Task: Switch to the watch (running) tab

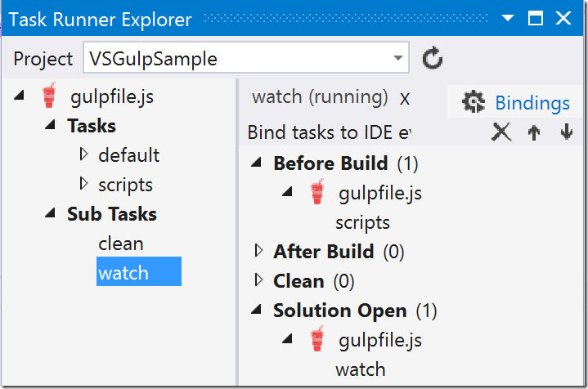Action: pyautogui.click(x=320, y=97)
